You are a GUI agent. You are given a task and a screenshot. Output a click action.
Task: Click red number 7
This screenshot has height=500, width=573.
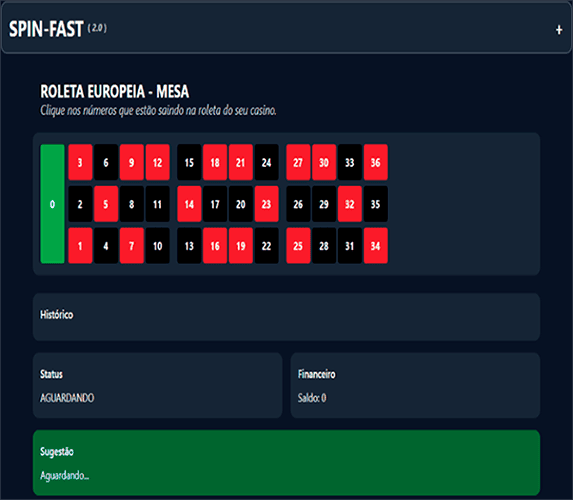click(x=132, y=246)
